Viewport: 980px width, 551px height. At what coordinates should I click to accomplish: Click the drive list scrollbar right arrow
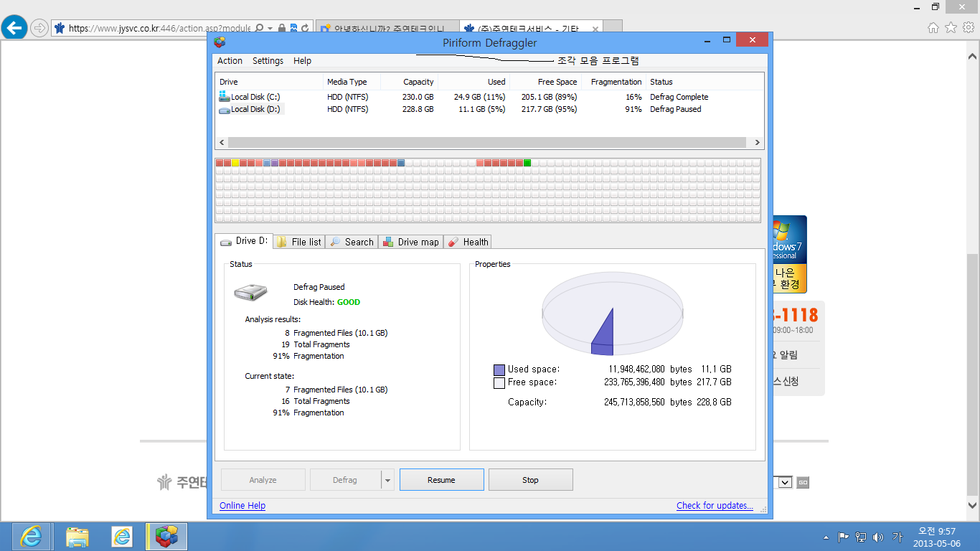[758, 143]
